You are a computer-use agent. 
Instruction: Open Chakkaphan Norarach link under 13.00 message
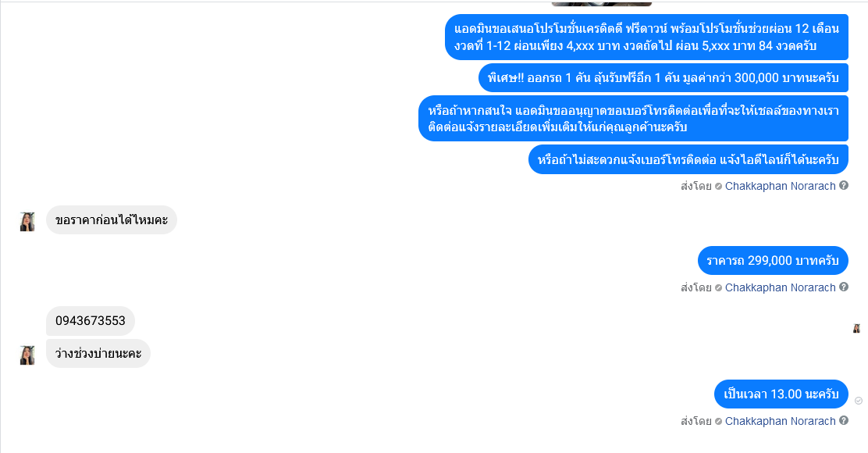pyautogui.click(x=780, y=421)
